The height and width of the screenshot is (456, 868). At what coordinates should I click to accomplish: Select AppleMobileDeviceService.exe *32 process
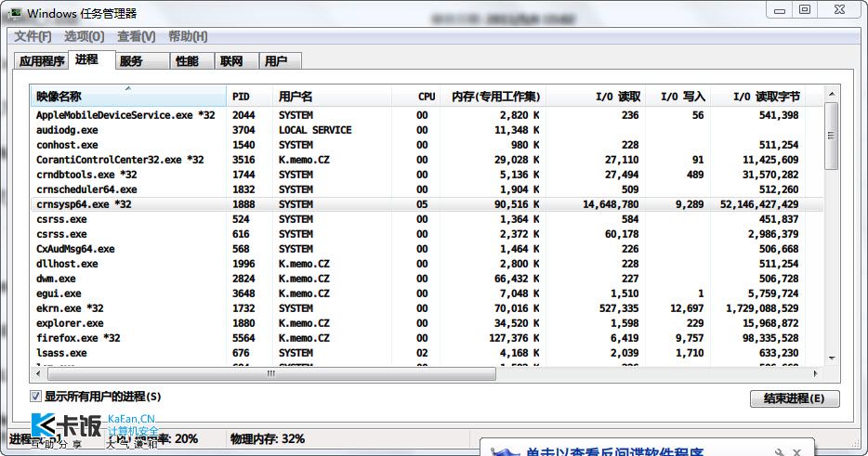pyautogui.click(x=427, y=115)
